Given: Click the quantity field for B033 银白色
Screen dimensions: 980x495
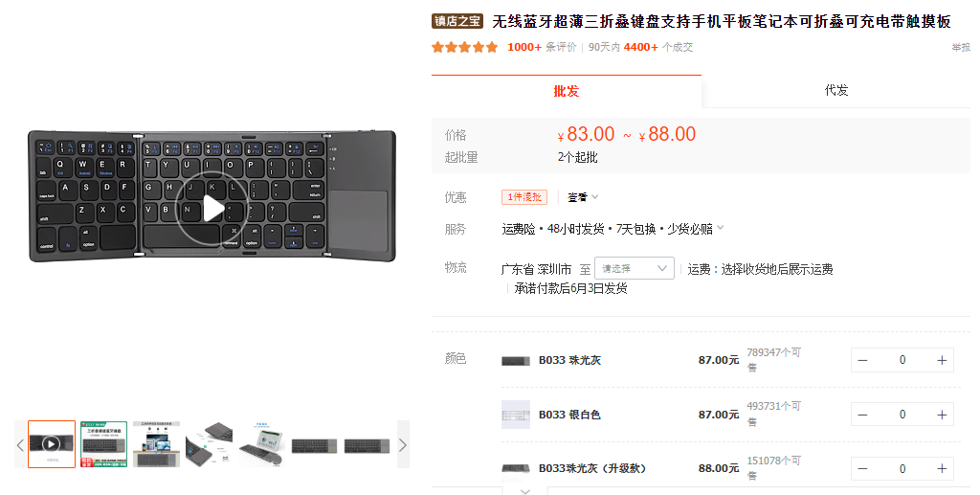Looking at the screenshot, I should click(902, 415).
